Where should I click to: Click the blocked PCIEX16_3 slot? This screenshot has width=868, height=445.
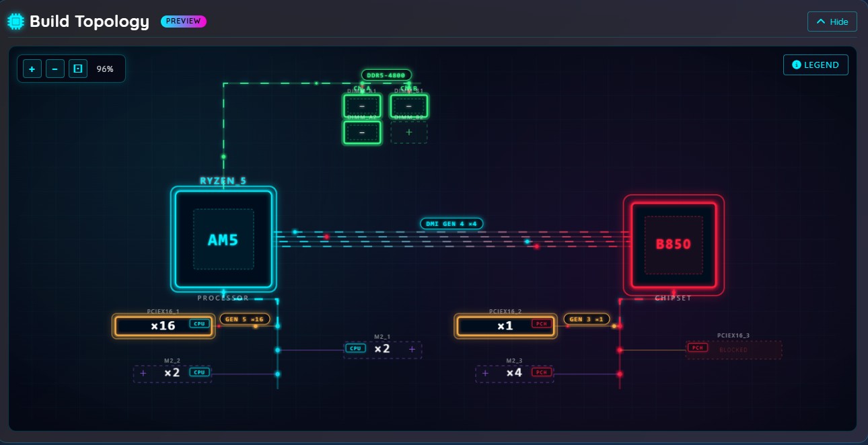733,350
